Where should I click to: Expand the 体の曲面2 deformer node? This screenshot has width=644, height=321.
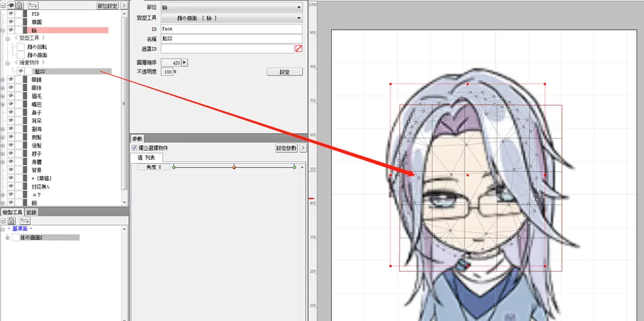[8, 238]
